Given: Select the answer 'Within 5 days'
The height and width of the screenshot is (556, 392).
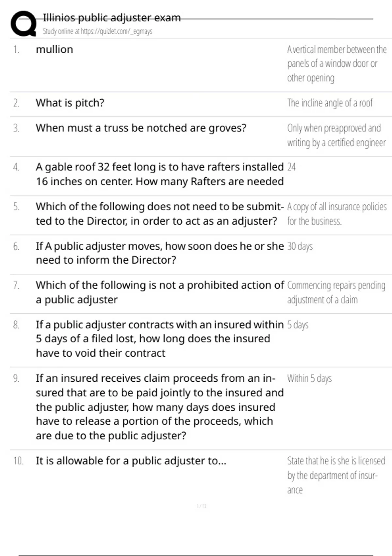Looking at the screenshot, I should pos(309,378).
